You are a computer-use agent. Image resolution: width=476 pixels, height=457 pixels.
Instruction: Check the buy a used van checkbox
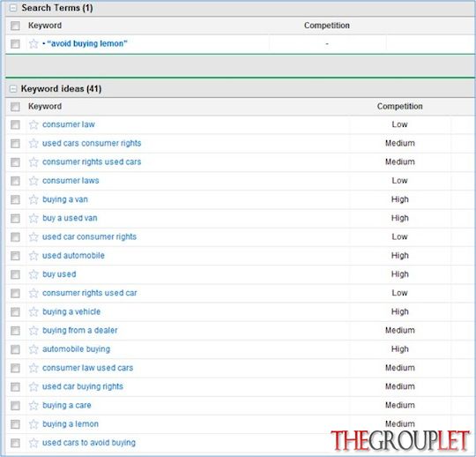pyautogui.click(x=15, y=219)
